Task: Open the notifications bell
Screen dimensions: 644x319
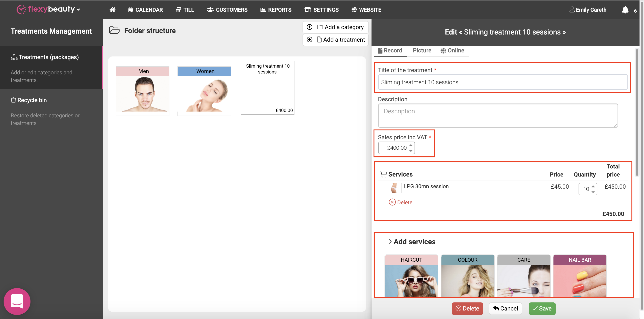Action: pos(625,10)
